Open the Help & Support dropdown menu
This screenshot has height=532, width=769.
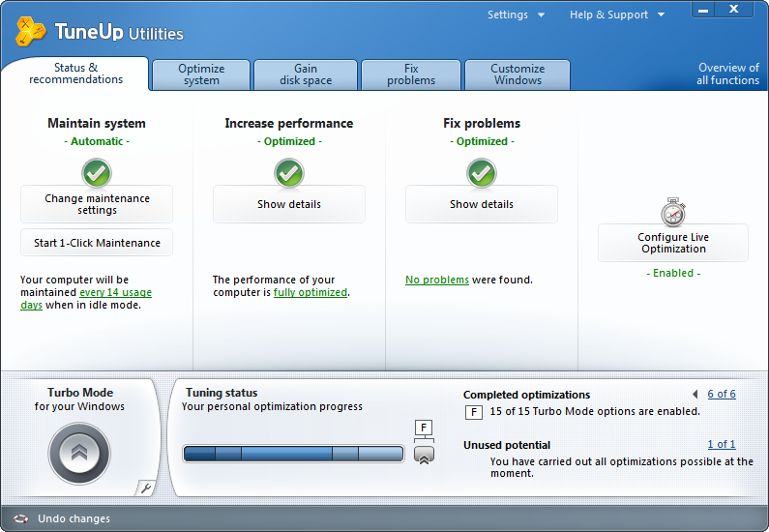click(x=617, y=15)
